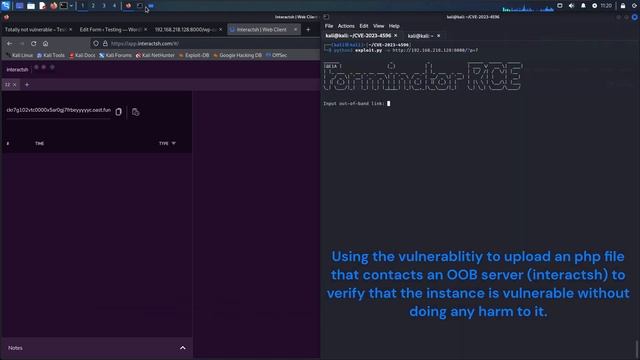Expand the terminal launcher dropdown arrow
The width and height of the screenshot is (640, 360).
click(71, 6)
